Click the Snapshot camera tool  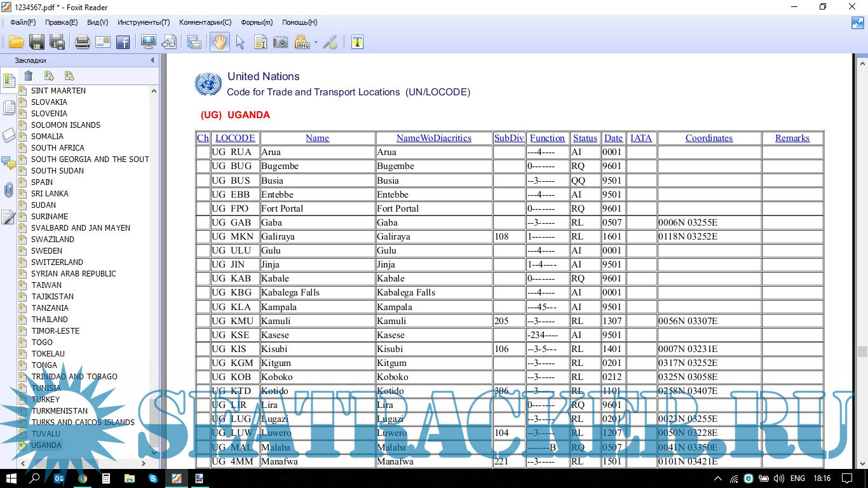pyautogui.click(x=280, y=43)
